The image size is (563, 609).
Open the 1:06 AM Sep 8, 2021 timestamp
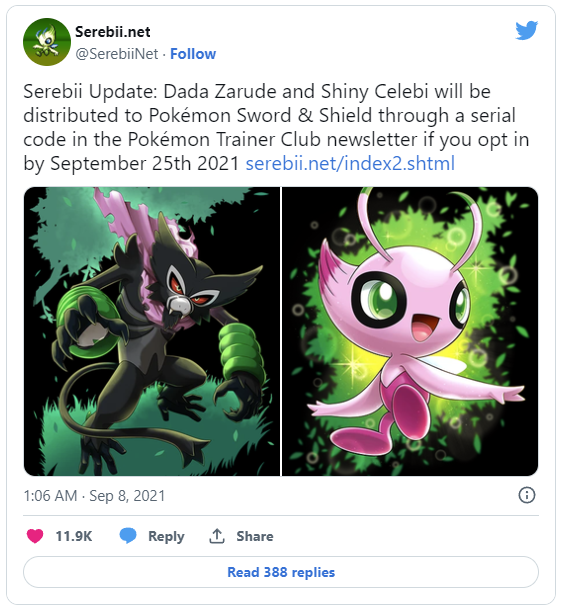click(94, 496)
